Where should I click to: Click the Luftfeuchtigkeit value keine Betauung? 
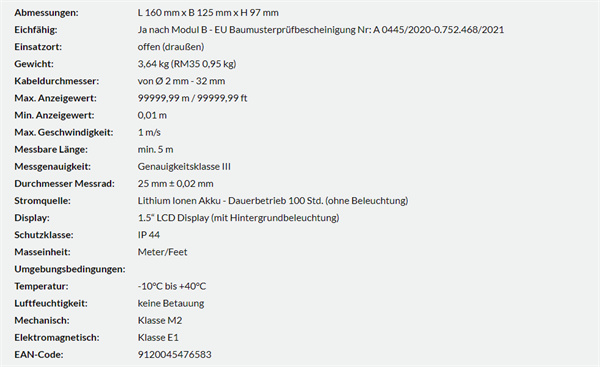pos(171,303)
